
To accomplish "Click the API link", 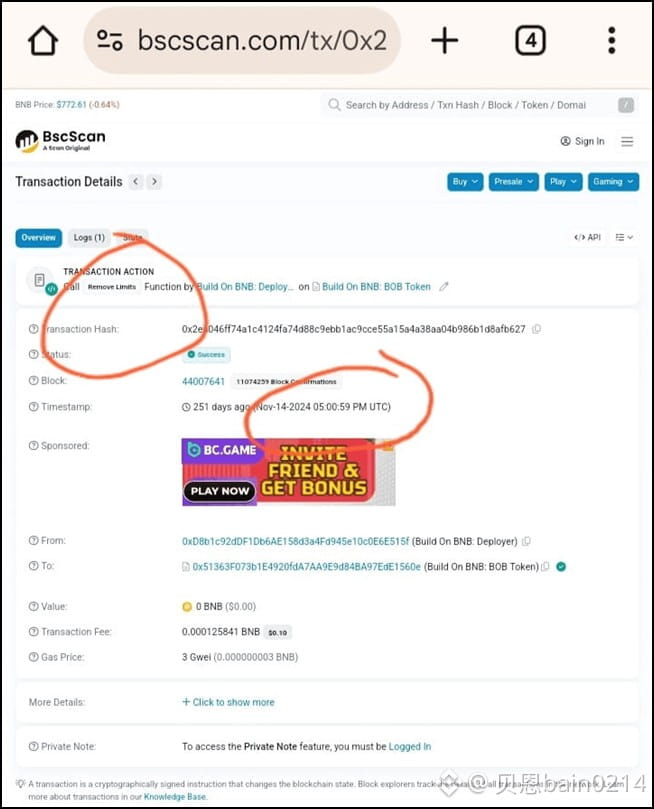I will tap(587, 237).
